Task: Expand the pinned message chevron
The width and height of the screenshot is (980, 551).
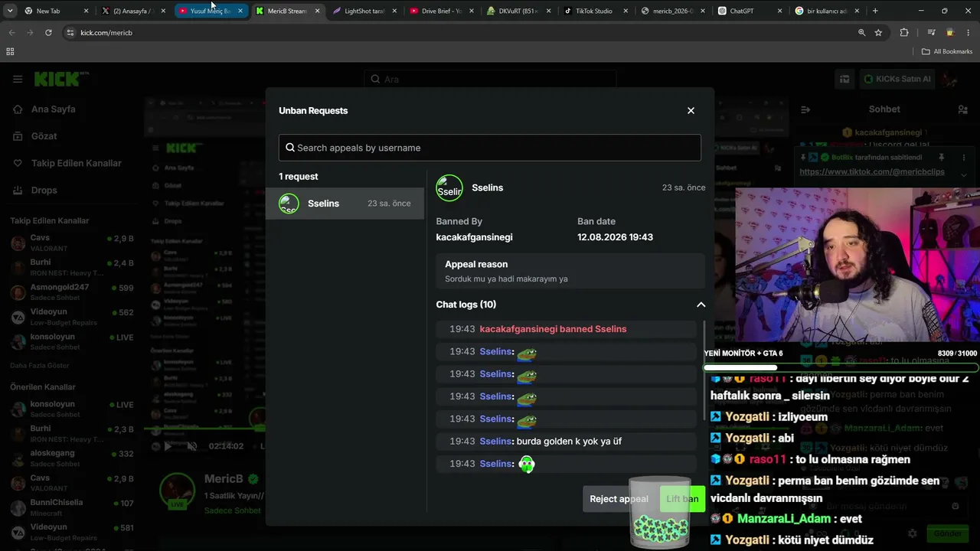Action: tap(963, 174)
